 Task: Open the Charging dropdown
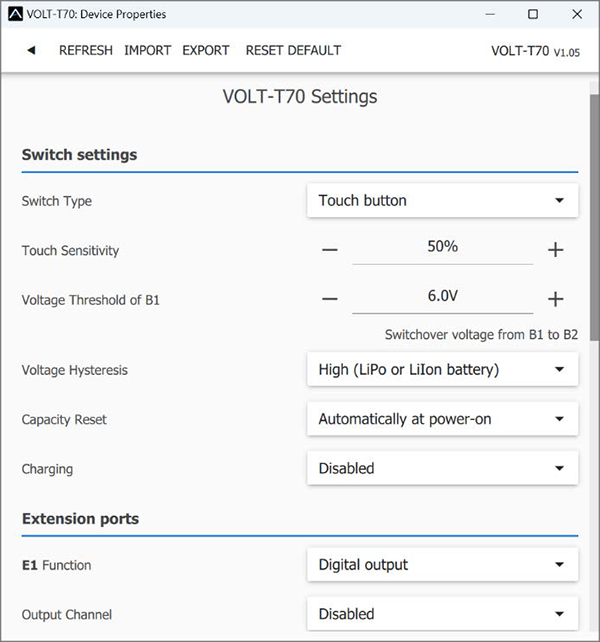pyautogui.click(x=442, y=468)
